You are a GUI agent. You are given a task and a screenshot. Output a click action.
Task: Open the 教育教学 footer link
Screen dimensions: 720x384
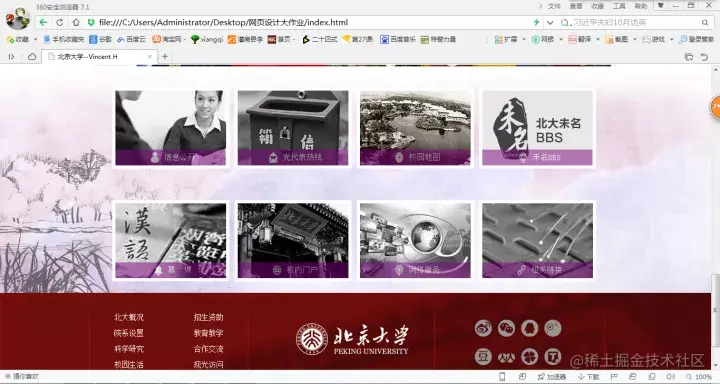pos(208,333)
